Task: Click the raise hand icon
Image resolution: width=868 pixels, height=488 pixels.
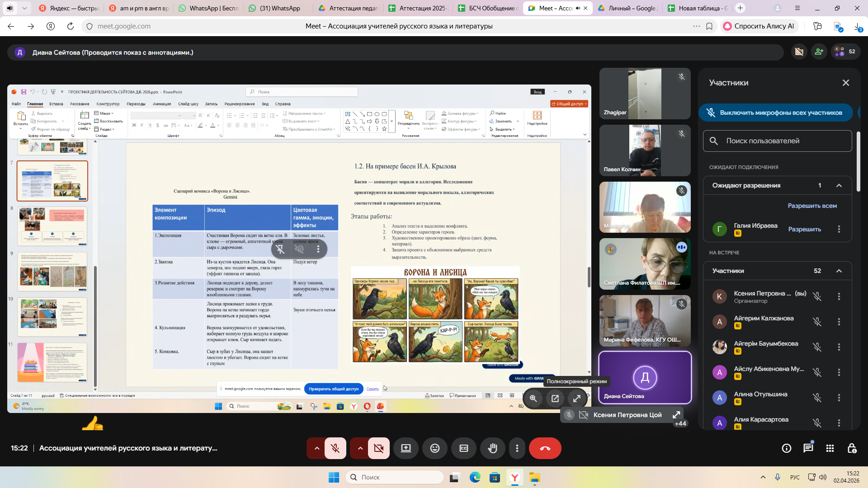Action: [x=492, y=448]
